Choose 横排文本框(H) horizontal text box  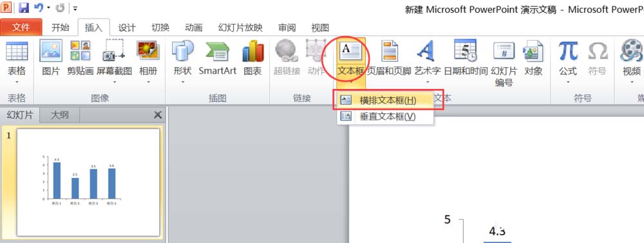point(385,100)
